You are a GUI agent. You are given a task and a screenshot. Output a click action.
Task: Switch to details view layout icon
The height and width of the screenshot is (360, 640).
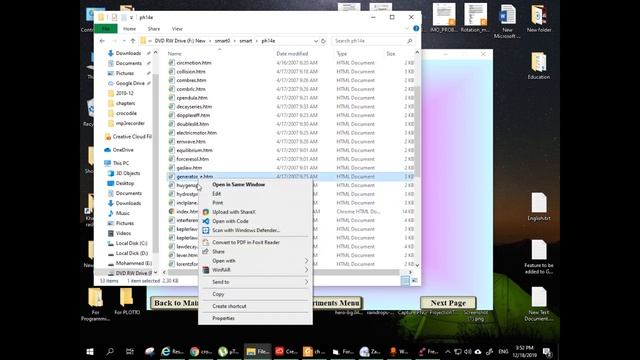point(405,281)
